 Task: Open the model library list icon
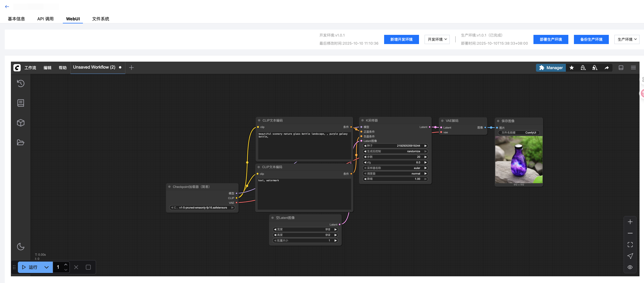click(21, 103)
